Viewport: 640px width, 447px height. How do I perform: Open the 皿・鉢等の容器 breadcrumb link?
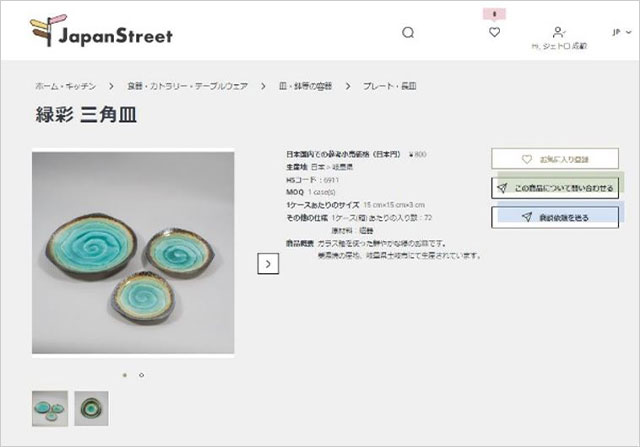click(305, 86)
